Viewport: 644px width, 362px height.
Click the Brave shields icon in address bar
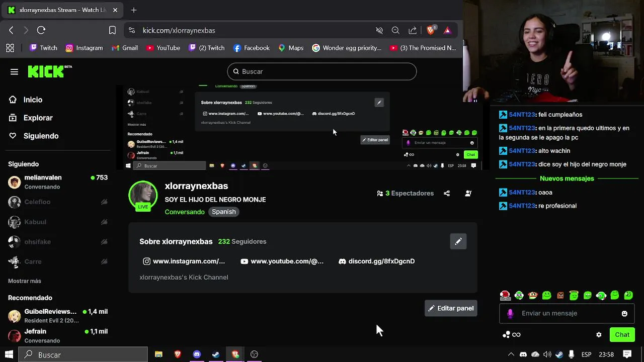click(431, 30)
